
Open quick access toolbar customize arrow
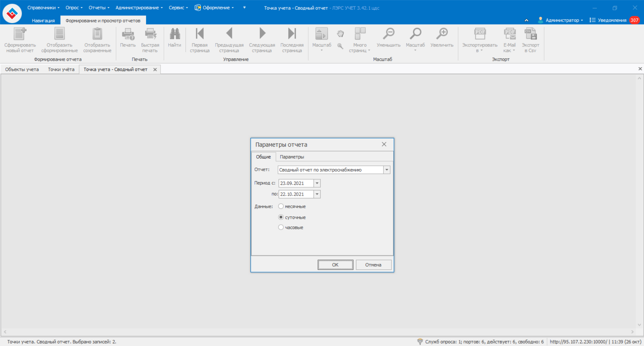click(244, 7)
